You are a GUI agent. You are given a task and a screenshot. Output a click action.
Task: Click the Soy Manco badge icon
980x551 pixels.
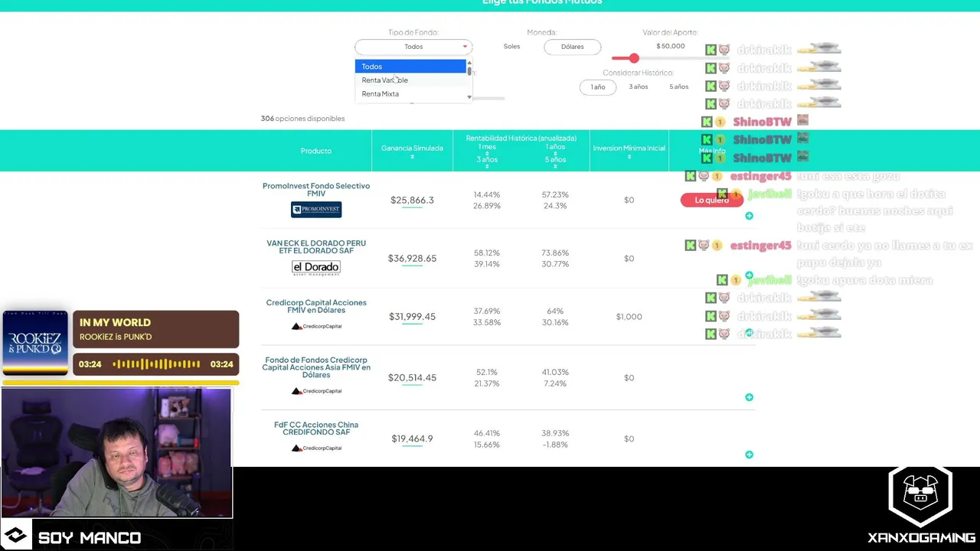(x=16, y=536)
